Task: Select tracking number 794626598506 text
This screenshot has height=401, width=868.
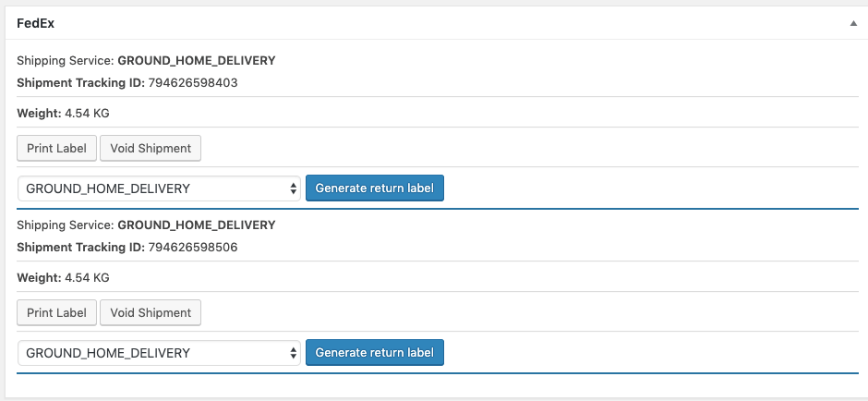Action: pyautogui.click(x=193, y=248)
